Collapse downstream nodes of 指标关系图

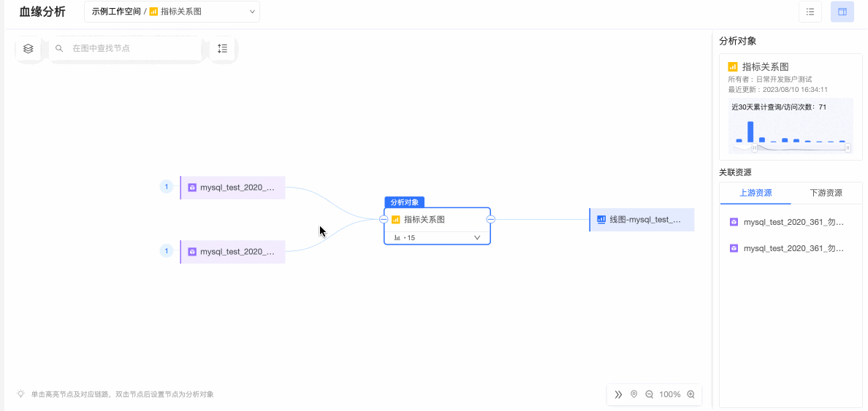(491, 219)
